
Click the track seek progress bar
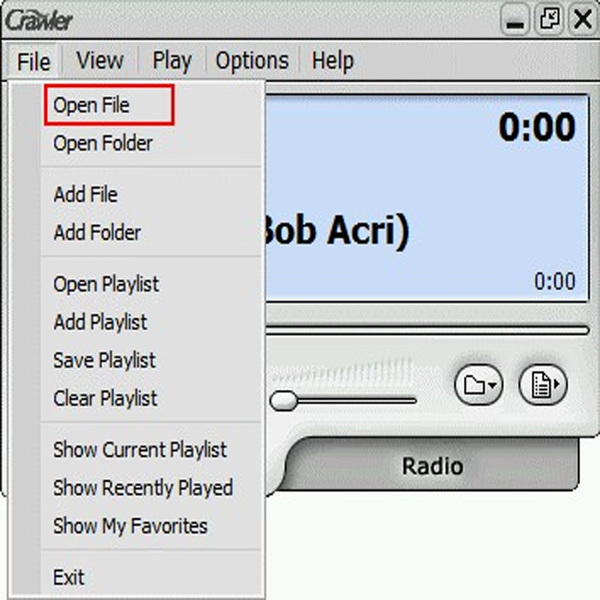(427, 330)
